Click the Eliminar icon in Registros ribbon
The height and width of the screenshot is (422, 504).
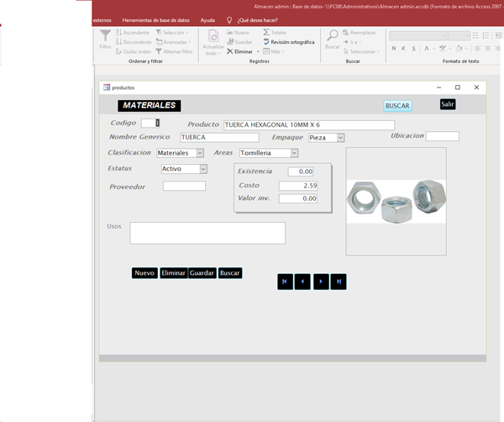point(230,51)
